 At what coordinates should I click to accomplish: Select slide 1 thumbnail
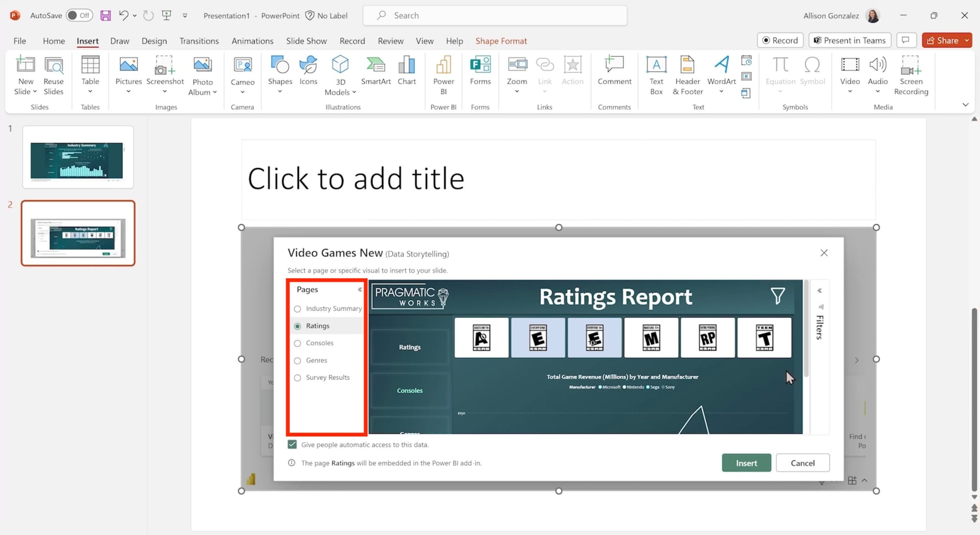tap(78, 157)
